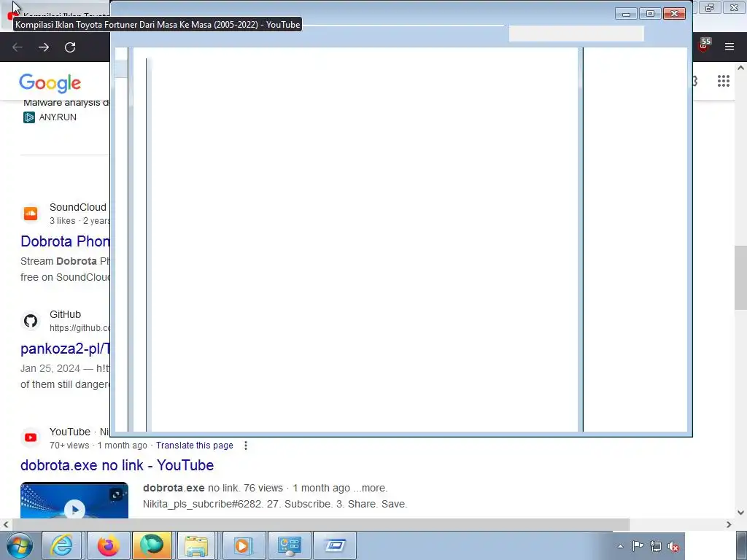Open the network status tray icon

pos(656,546)
